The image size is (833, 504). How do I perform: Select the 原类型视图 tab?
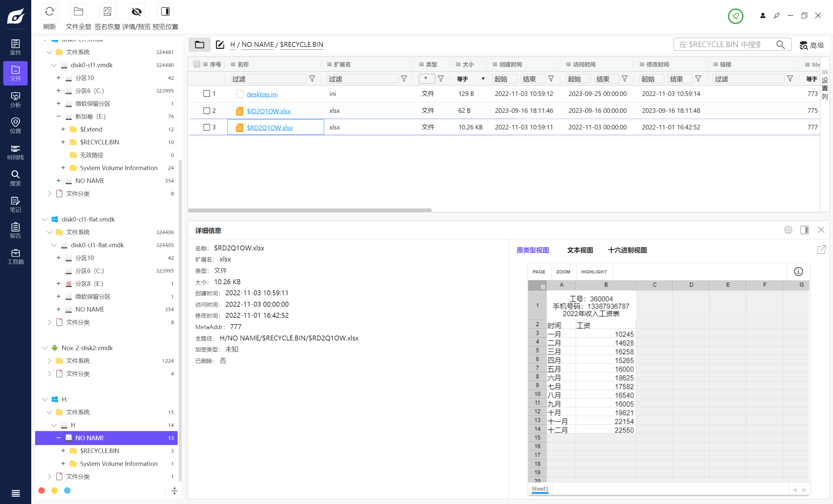532,250
